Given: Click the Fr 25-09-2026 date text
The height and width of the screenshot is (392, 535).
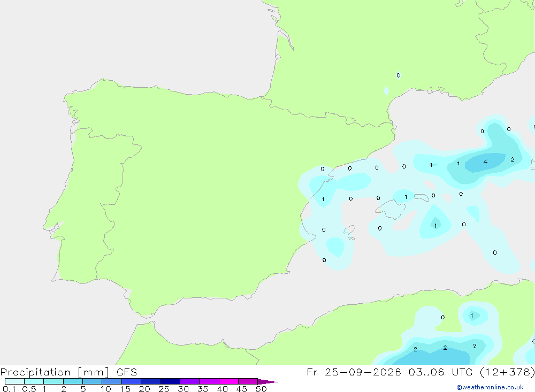Looking at the screenshot, I should click(354, 372).
